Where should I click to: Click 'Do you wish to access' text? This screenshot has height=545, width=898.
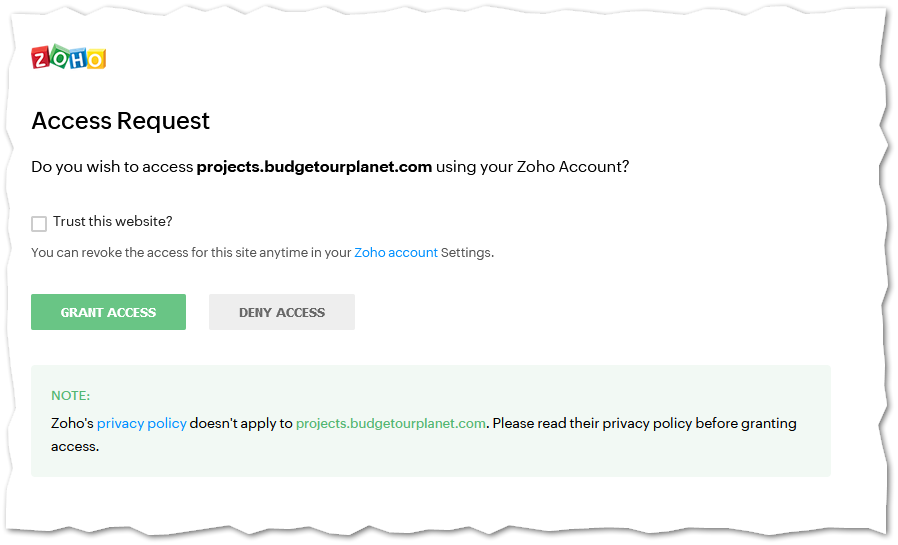(x=112, y=167)
